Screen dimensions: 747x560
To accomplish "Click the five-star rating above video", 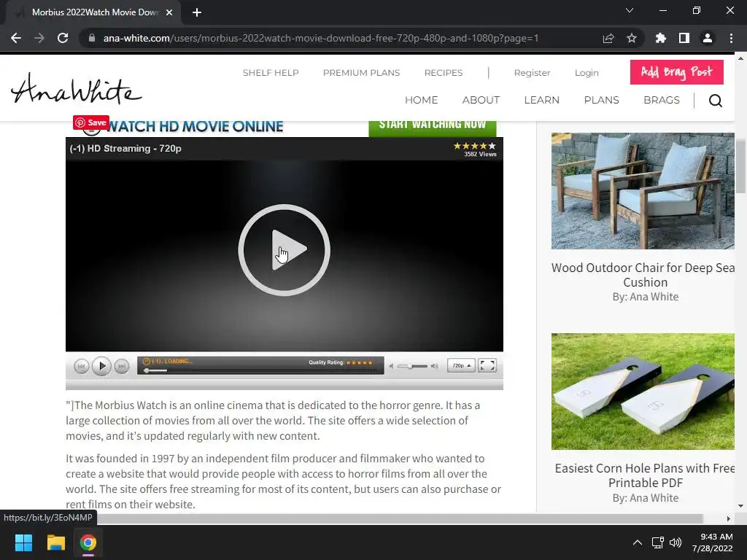I will 474,146.
